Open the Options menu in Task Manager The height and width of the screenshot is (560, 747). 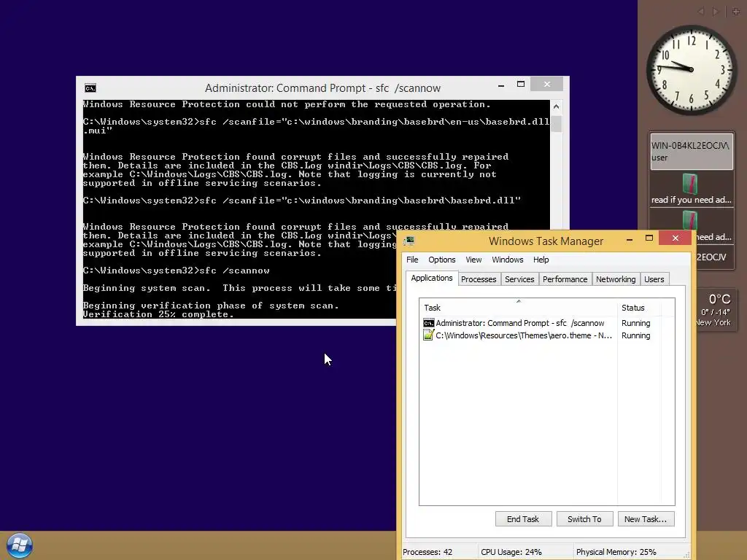(441, 260)
